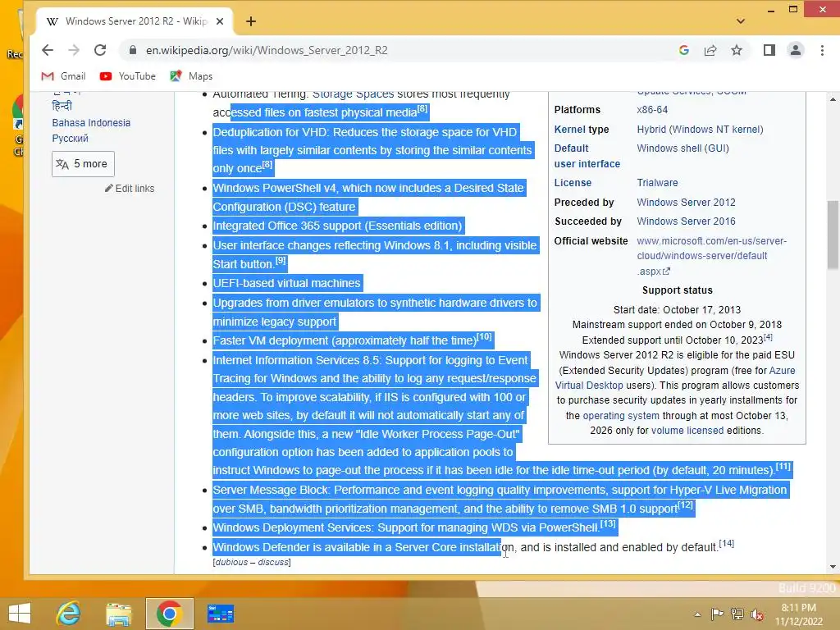This screenshot has height=630, width=840.
Task: Open Gmail bookmark
Action: point(63,76)
